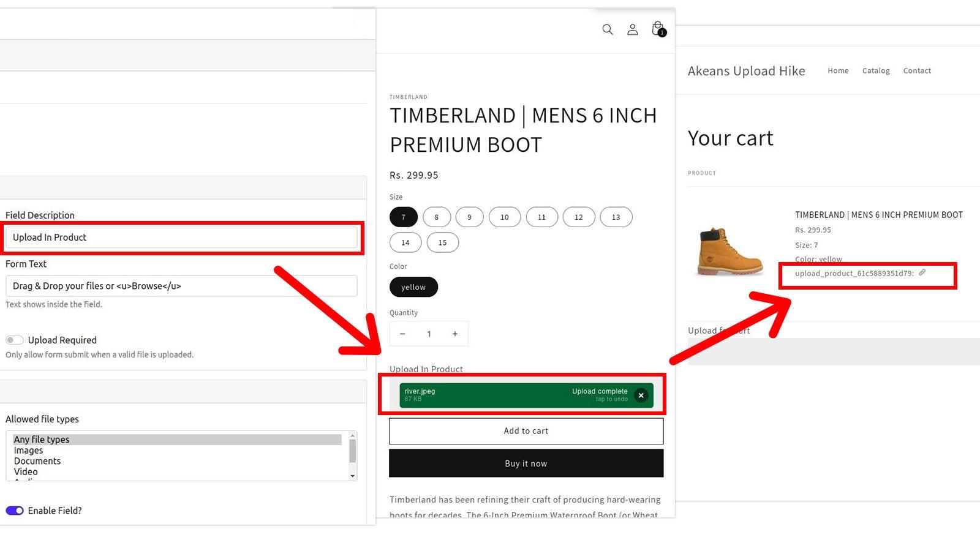The image size is (980, 551).
Task: Remove river.jpeg using the x icon
Action: point(641,395)
